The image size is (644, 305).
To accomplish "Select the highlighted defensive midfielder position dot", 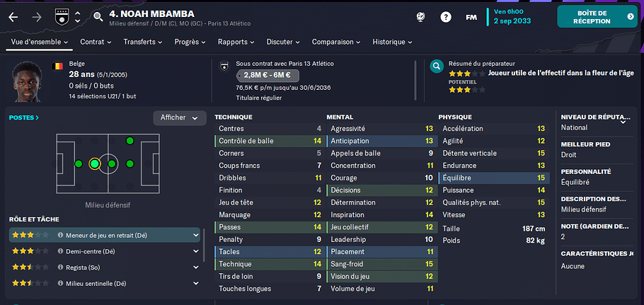I will (x=94, y=164).
